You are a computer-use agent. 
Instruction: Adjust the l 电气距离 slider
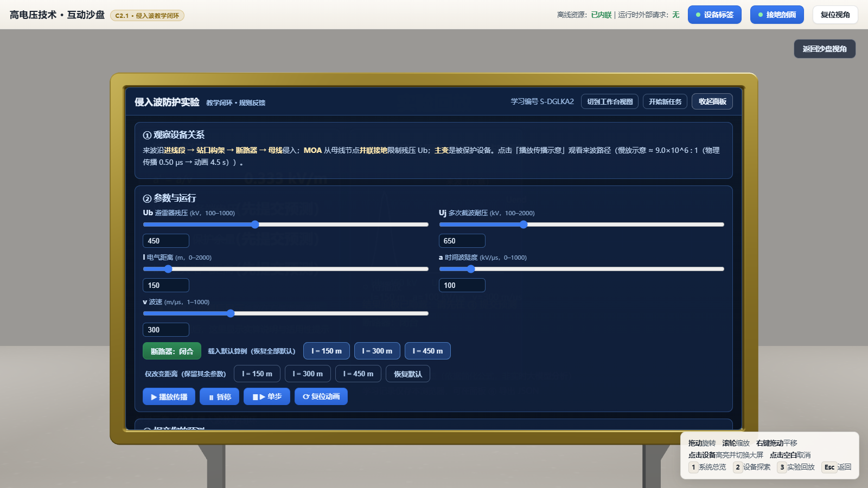[285, 269]
